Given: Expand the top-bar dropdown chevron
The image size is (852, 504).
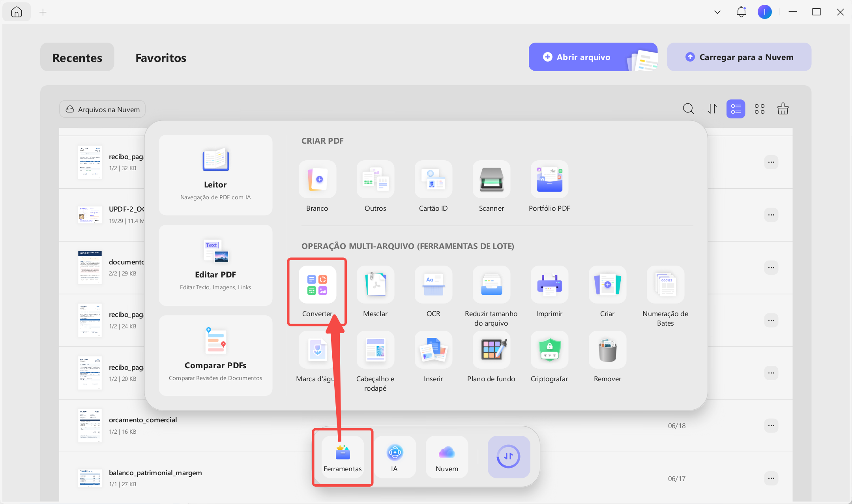Looking at the screenshot, I should (717, 12).
